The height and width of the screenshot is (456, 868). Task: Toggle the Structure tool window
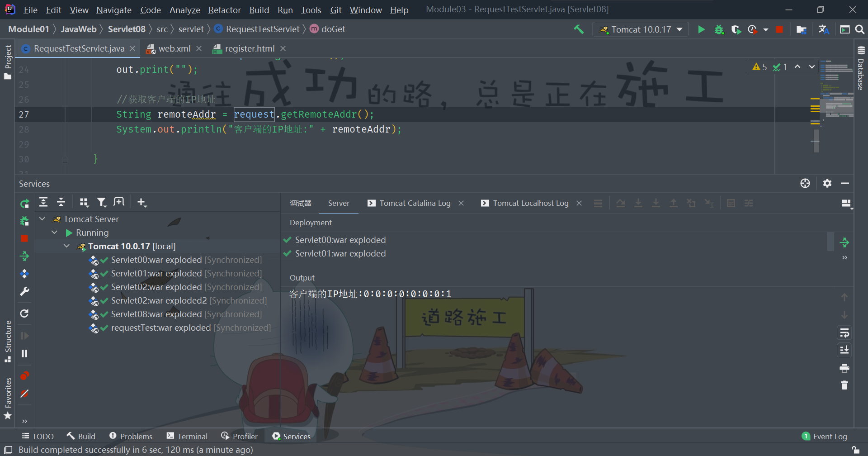pos(8,342)
